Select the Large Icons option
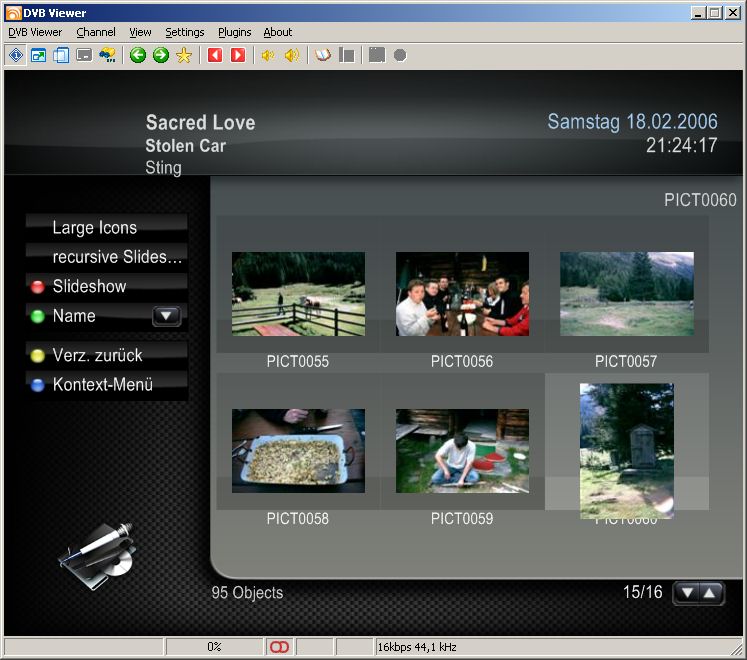The height and width of the screenshot is (660, 747). [95, 228]
